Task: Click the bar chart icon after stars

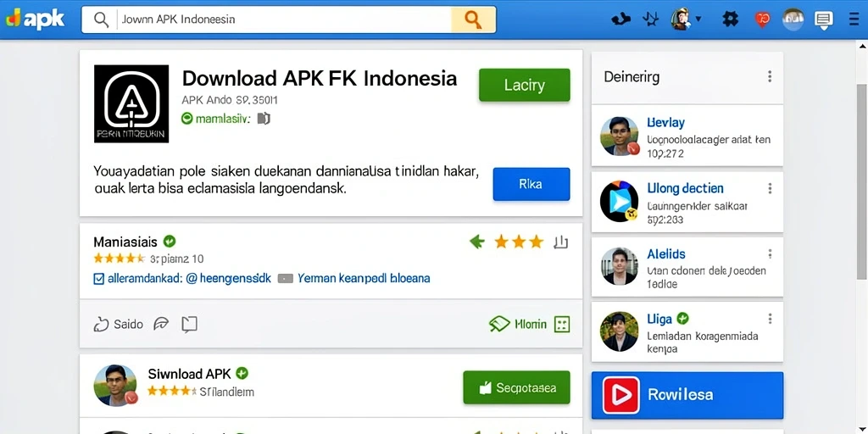Action: [x=561, y=242]
